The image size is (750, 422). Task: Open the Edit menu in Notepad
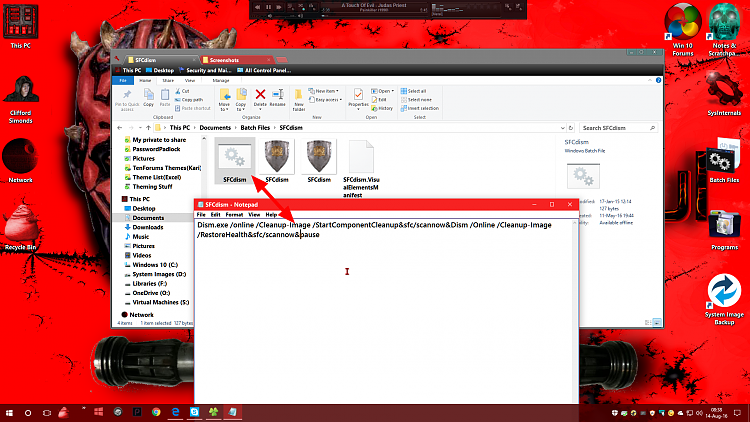point(216,215)
